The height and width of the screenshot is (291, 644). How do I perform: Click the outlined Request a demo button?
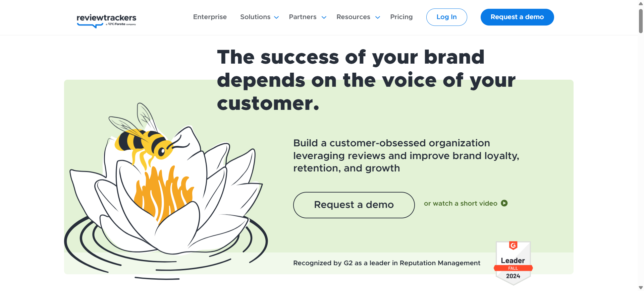click(354, 205)
